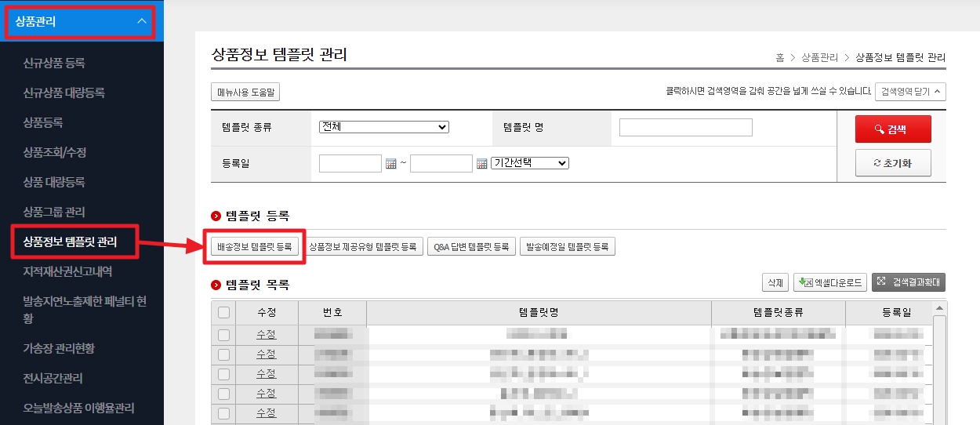Go to 상품등록 in sidebar
Viewport: 980px width, 425px height.
click(43, 122)
